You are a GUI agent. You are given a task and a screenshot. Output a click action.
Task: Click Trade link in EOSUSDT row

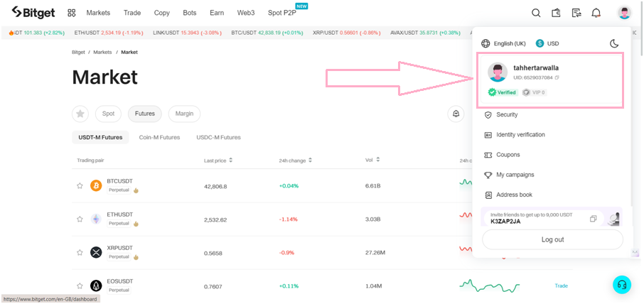[x=561, y=286]
